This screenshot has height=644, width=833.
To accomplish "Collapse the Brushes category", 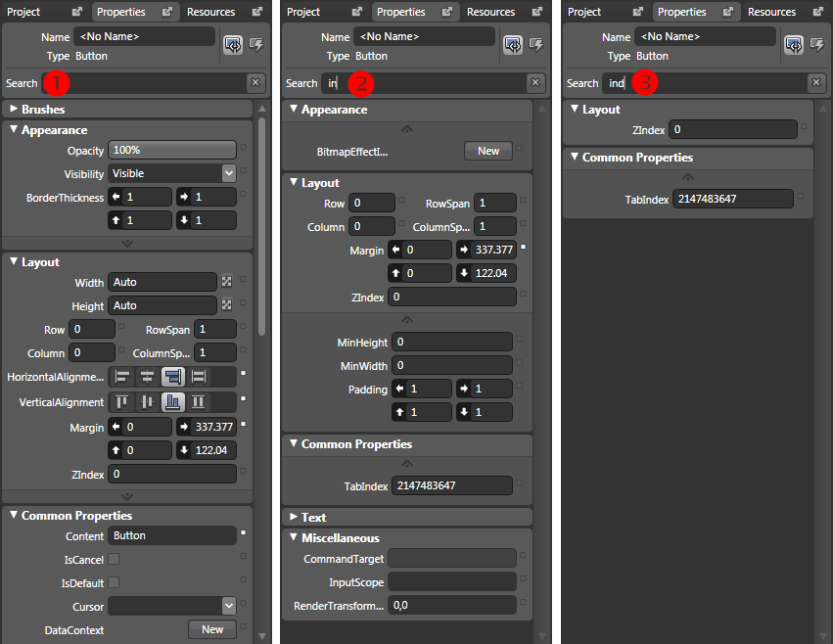I will click(16, 108).
